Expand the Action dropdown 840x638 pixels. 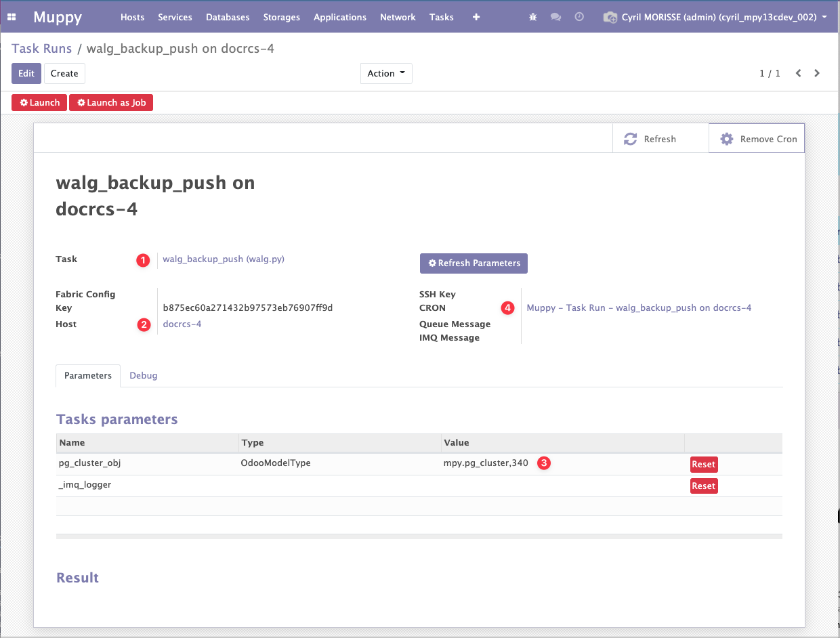[x=386, y=73]
